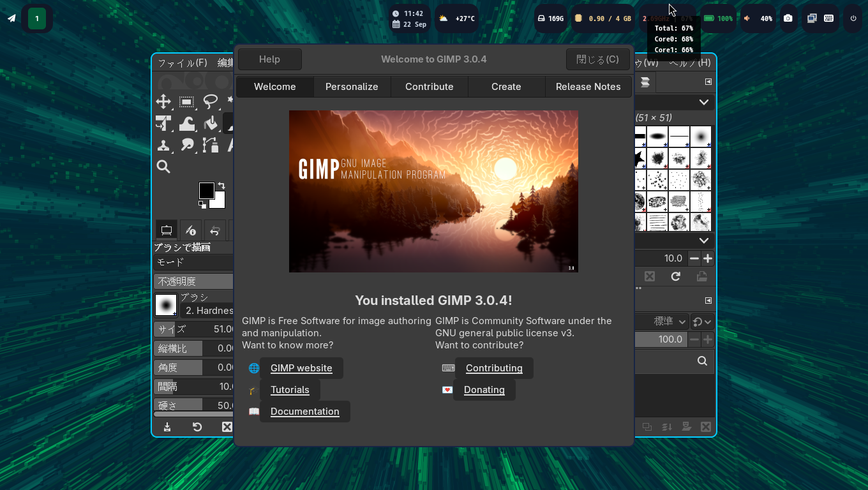Select the Move tool in GIMP toolbox

(163, 101)
